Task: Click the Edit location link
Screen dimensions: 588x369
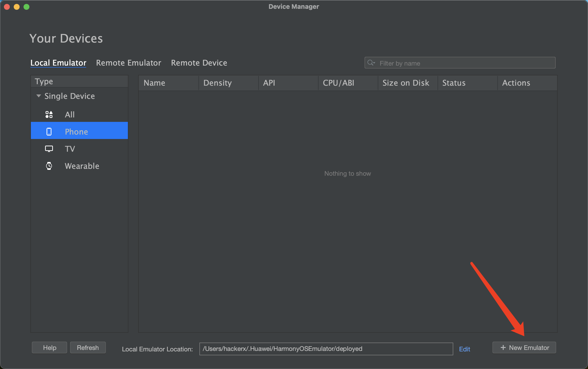Action: (464, 349)
